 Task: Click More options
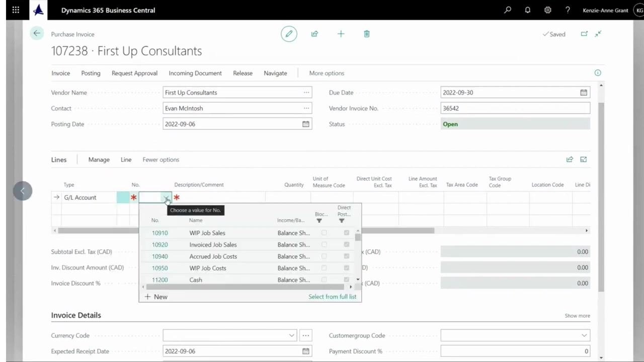pos(327,73)
